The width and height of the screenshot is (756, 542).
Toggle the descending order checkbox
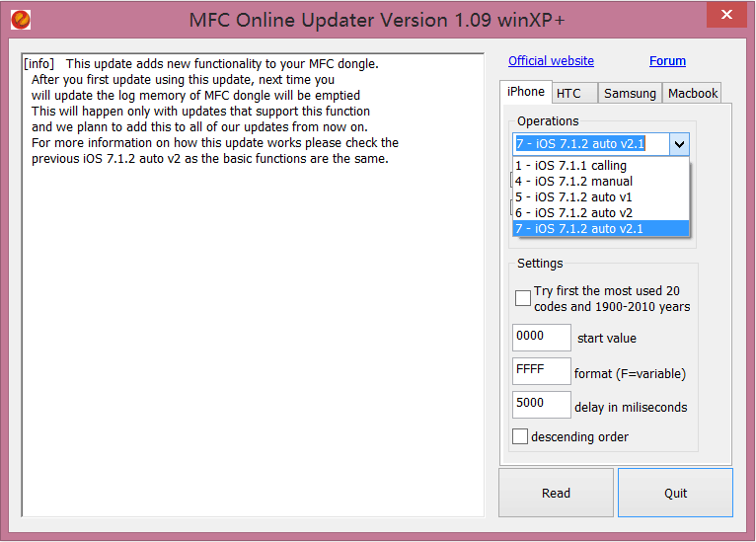click(x=520, y=436)
